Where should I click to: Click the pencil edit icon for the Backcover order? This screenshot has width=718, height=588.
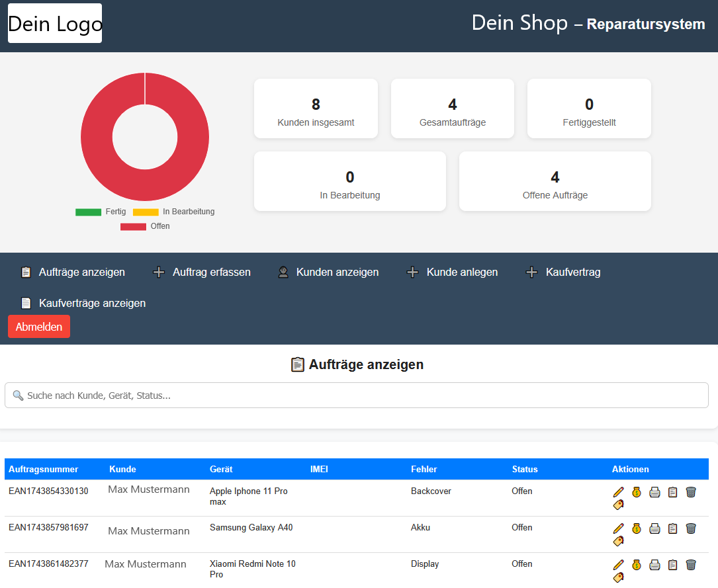point(619,492)
